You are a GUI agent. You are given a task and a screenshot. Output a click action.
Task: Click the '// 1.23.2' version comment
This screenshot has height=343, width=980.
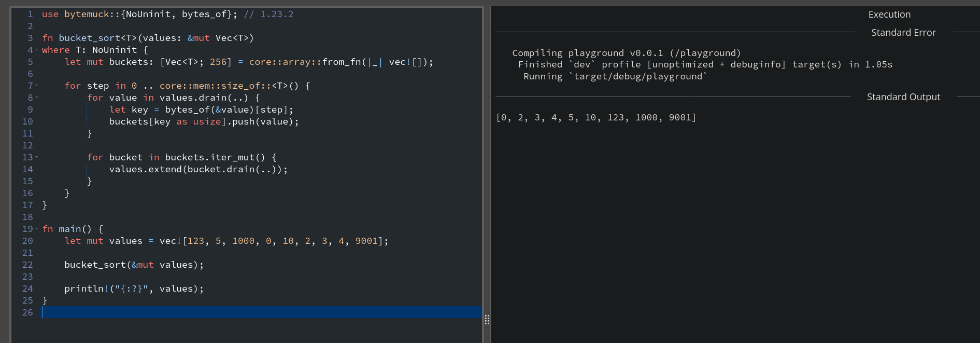[x=268, y=14]
